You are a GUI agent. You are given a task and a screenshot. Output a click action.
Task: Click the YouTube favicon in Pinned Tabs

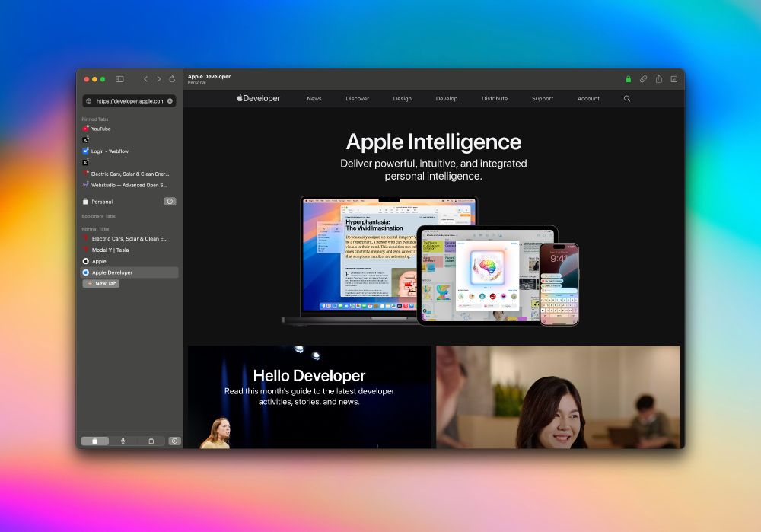coord(85,129)
